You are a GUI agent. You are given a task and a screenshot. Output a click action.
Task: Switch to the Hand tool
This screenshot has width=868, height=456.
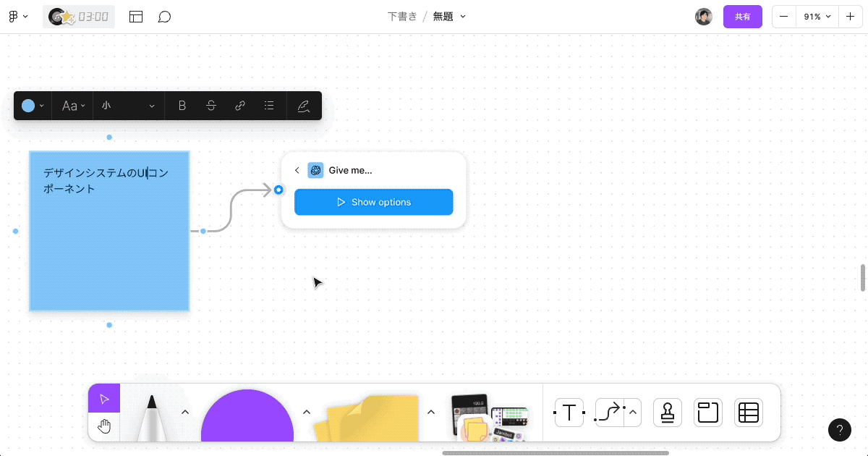click(x=103, y=426)
